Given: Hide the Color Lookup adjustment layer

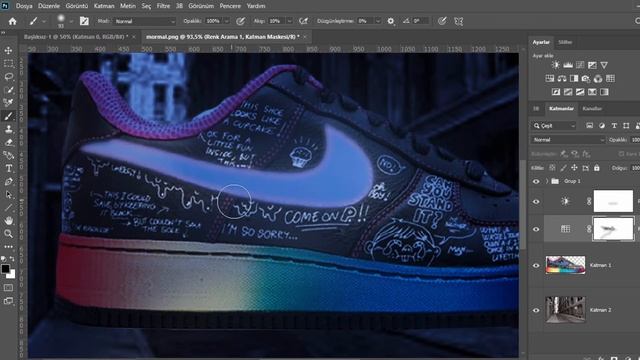Looking at the screenshot, I should 536,229.
